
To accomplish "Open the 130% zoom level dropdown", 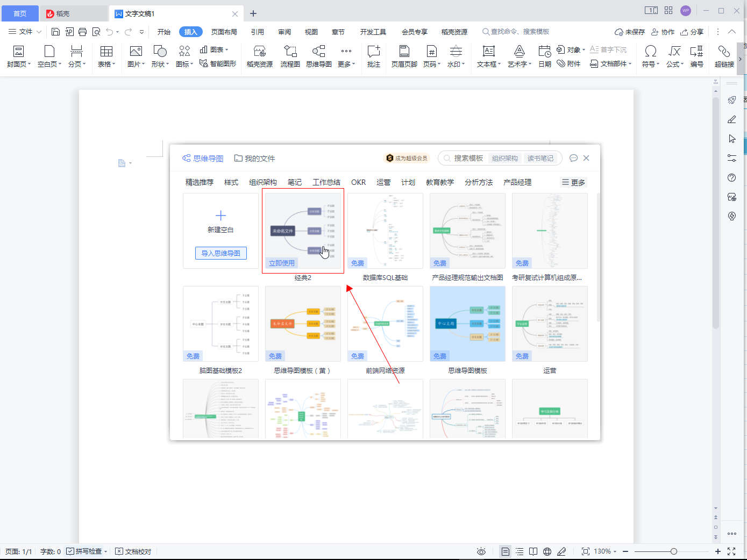I will click(x=605, y=551).
